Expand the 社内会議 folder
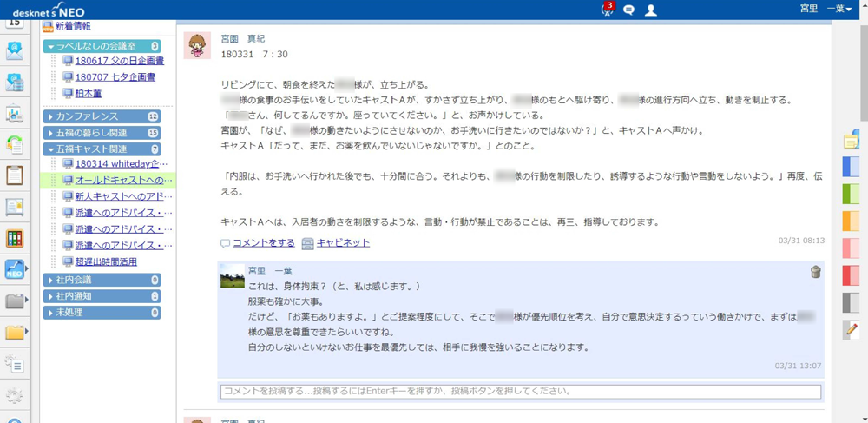The height and width of the screenshot is (423, 868). pyautogui.click(x=51, y=280)
